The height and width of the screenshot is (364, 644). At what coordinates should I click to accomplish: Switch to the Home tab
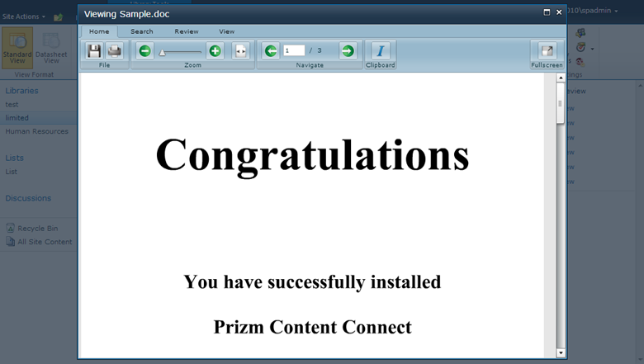[x=99, y=31]
